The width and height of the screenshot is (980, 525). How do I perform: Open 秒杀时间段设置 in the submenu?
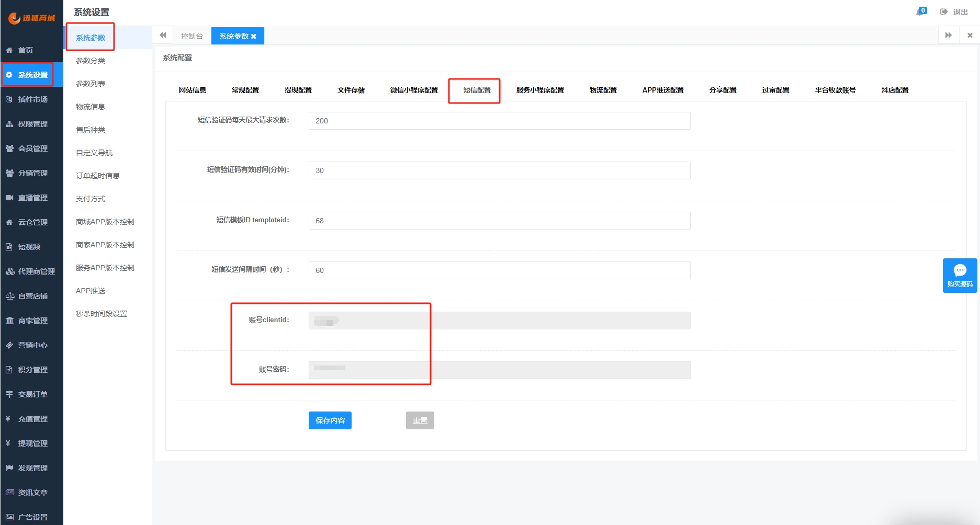(102, 314)
